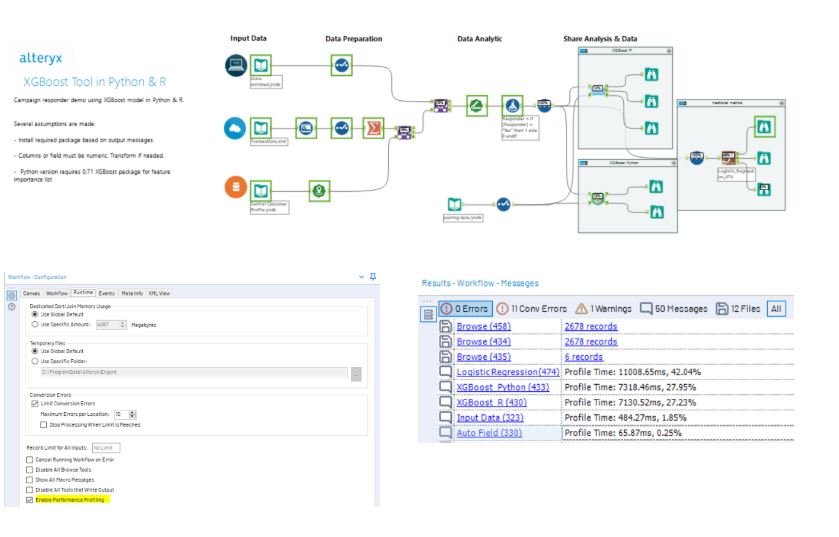Open the Logistic Regression (474) link
This screenshot has height=537, width=839.
coord(508,372)
